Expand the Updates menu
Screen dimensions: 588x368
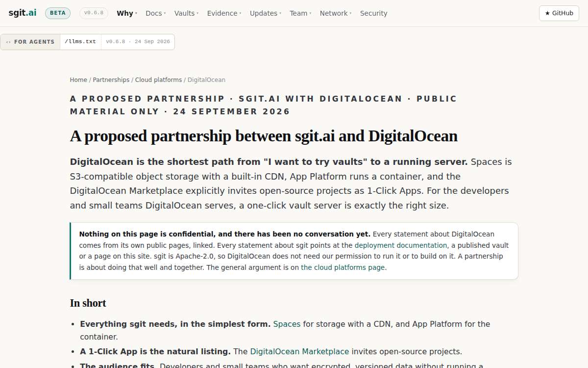[266, 13]
